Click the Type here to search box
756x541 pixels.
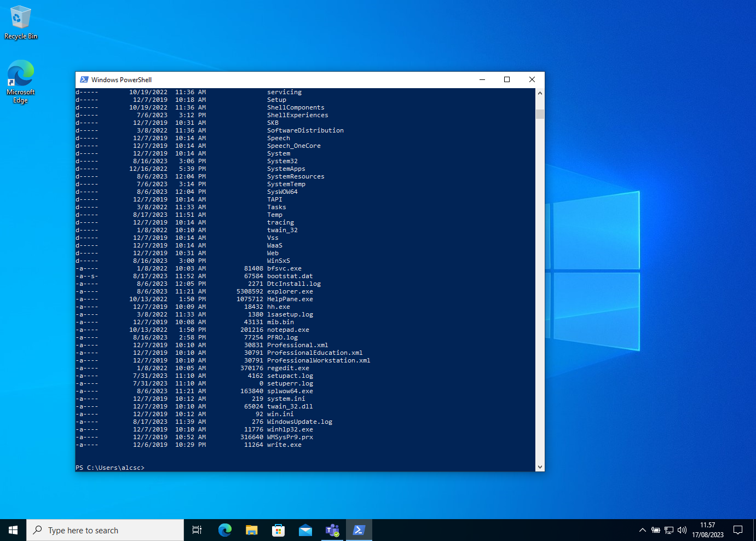104,530
